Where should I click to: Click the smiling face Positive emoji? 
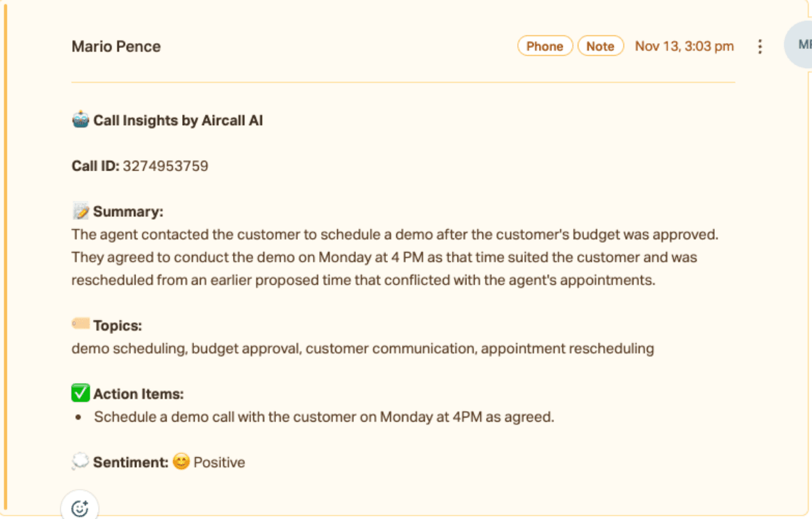(181, 462)
